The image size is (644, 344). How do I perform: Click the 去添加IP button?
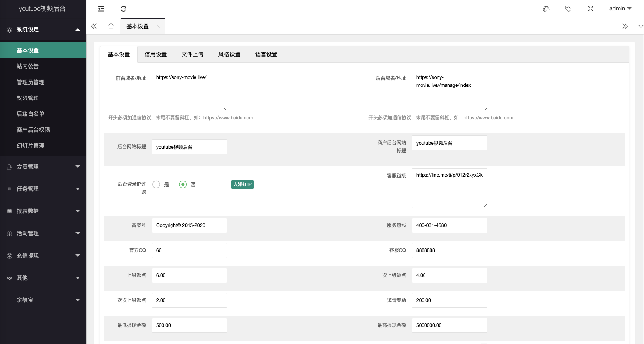(x=242, y=184)
